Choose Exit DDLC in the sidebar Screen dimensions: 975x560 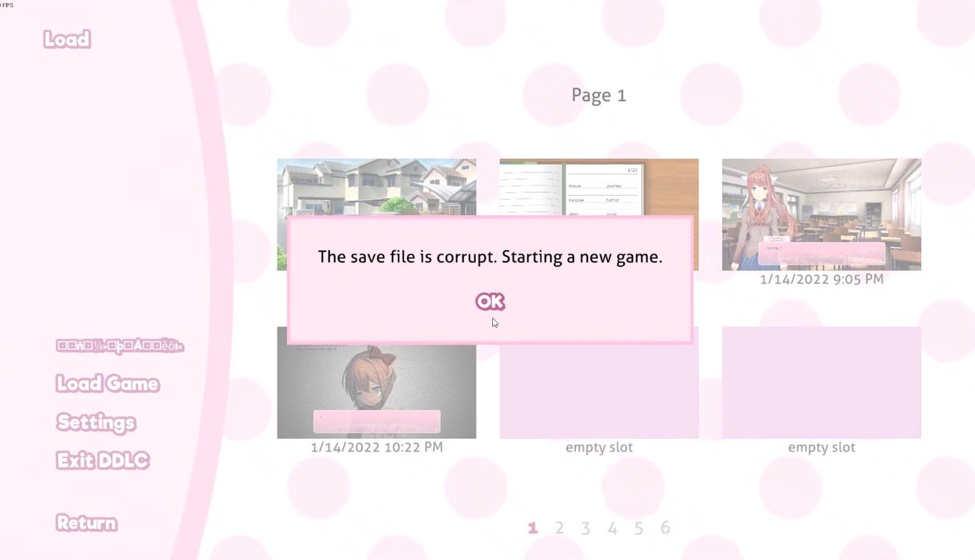click(103, 461)
